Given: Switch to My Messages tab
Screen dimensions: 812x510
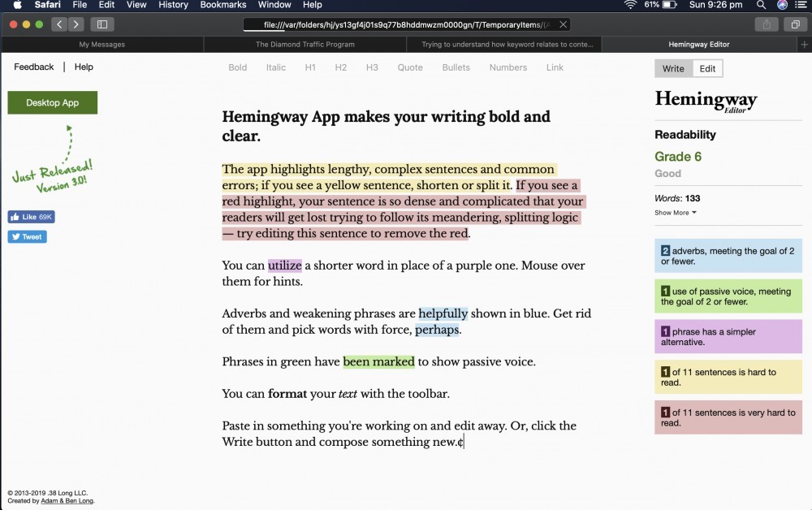Looking at the screenshot, I should coord(102,45).
